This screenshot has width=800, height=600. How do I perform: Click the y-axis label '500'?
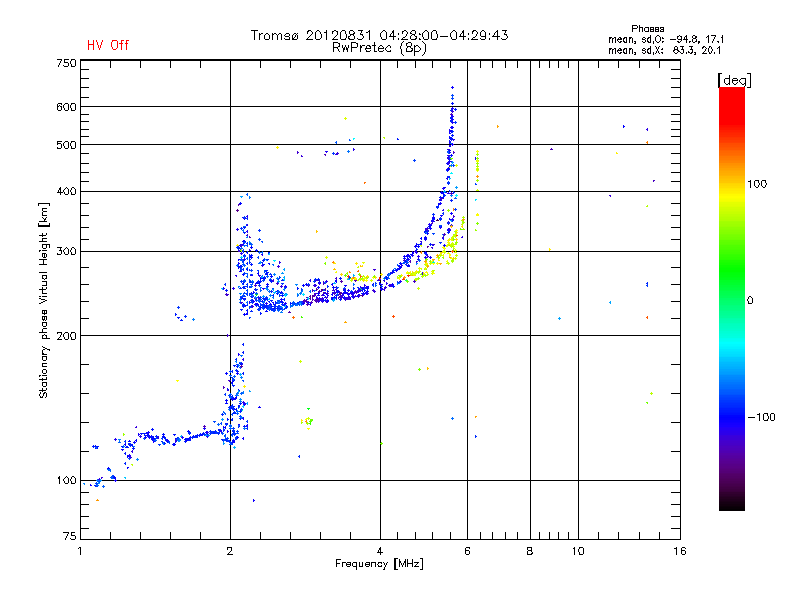pos(66,145)
